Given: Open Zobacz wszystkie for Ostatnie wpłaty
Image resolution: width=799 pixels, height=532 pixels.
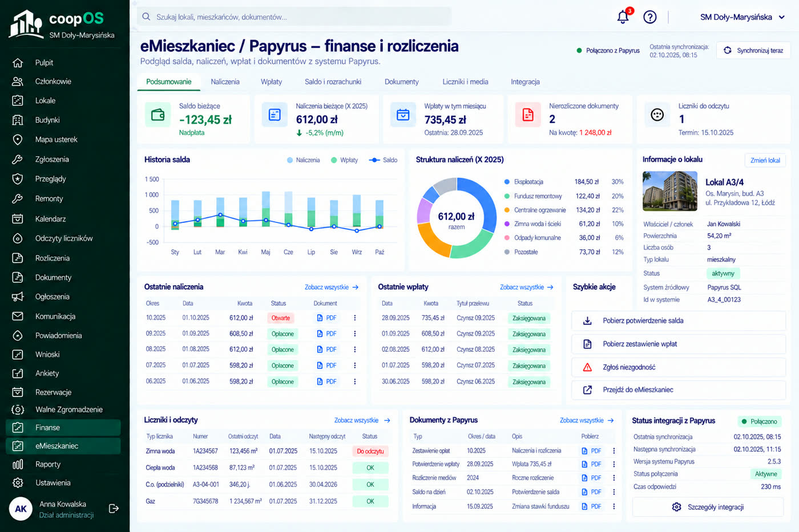Looking at the screenshot, I should tap(527, 287).
